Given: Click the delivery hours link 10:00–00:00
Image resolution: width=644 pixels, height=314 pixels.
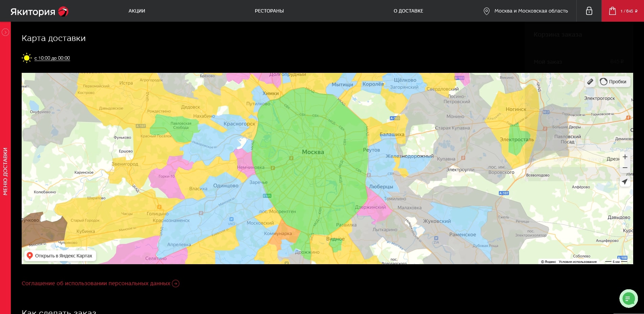Looking at the screenshot, I should click(52, 58).
